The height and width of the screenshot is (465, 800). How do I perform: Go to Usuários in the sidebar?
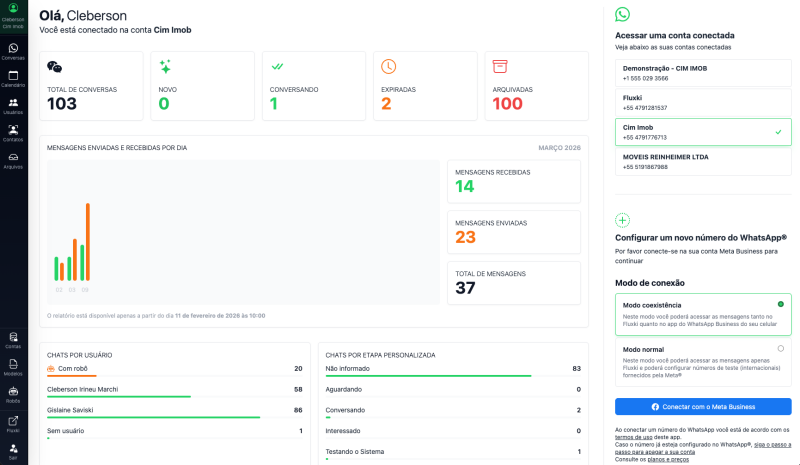click(13, 105)
